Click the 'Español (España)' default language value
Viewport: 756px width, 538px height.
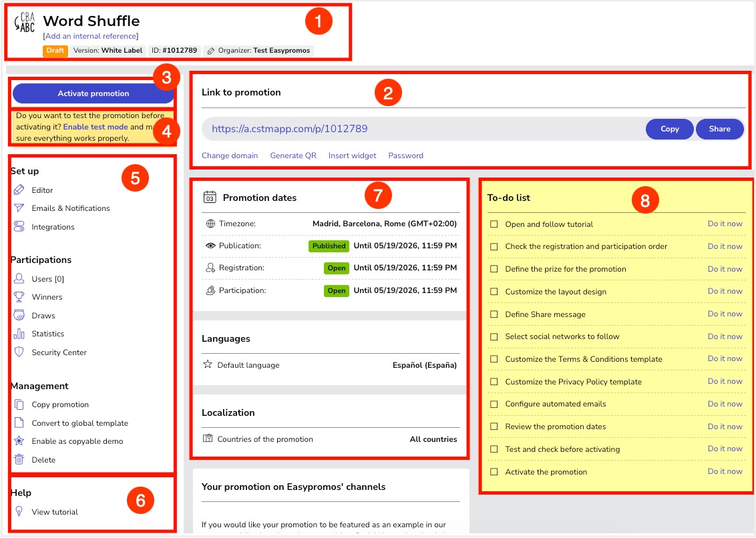[x=425, y=365]
